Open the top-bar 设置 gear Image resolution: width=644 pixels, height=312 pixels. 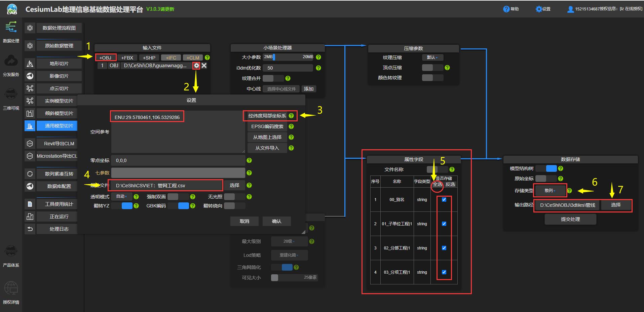click(x=539, y=9)
